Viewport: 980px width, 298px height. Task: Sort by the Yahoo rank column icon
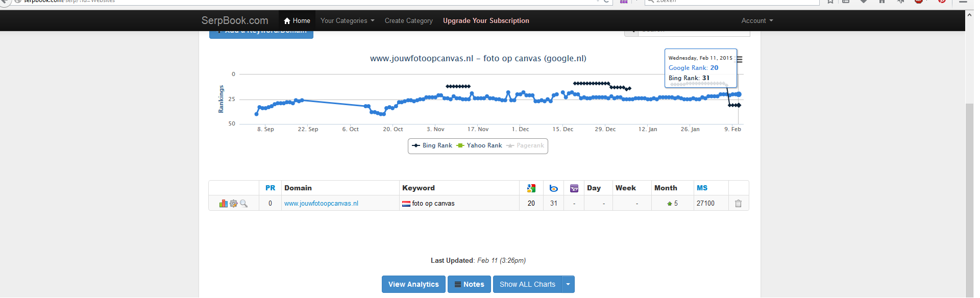574,188
